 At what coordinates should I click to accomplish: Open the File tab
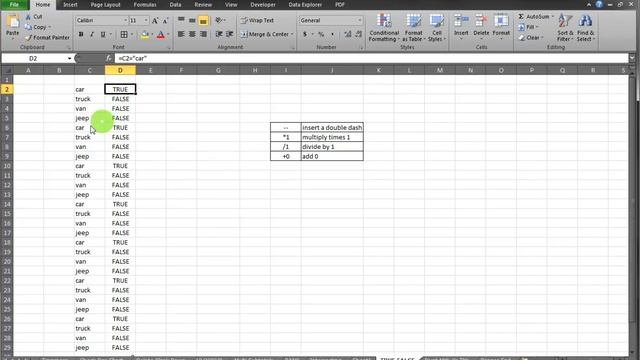tap(14, 4)
